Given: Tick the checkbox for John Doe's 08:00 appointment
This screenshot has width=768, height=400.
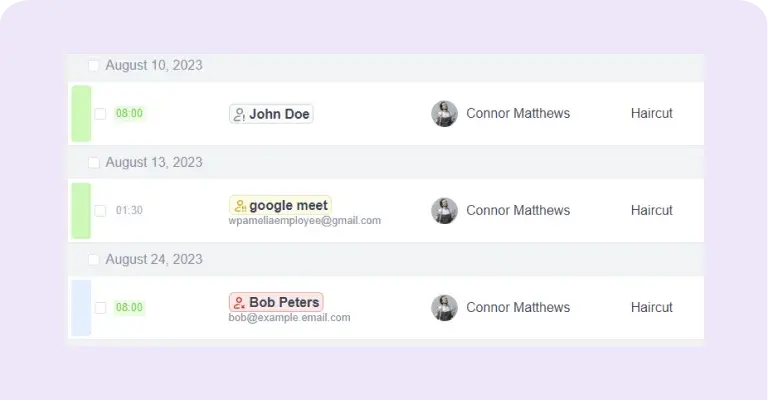Looking at the screenshot, I should click(x=100, y=114).
